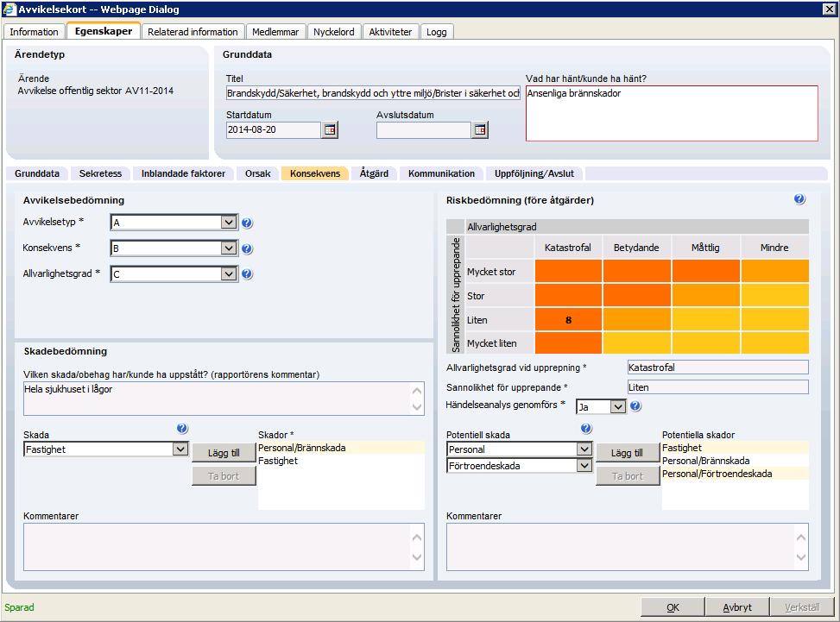Click Kommentarer box under Riskbedömning

(628, 547)
